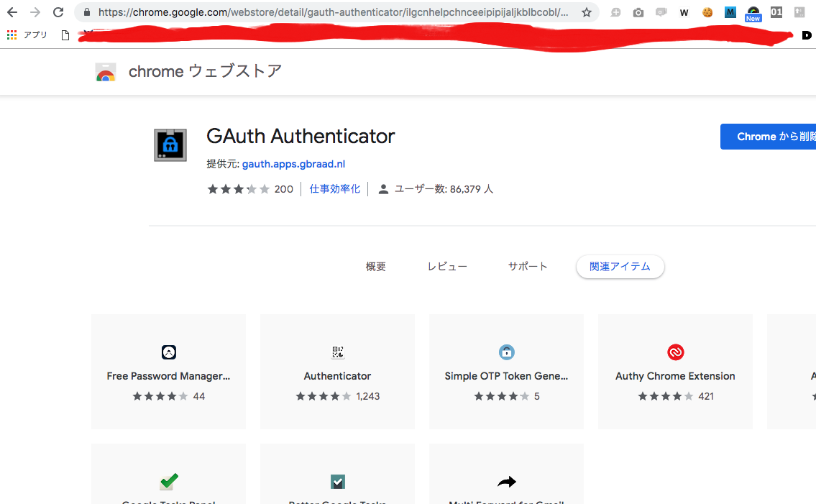Switch to the レビュー tab
The image size is (816, 504).
[x=447, y=266]
